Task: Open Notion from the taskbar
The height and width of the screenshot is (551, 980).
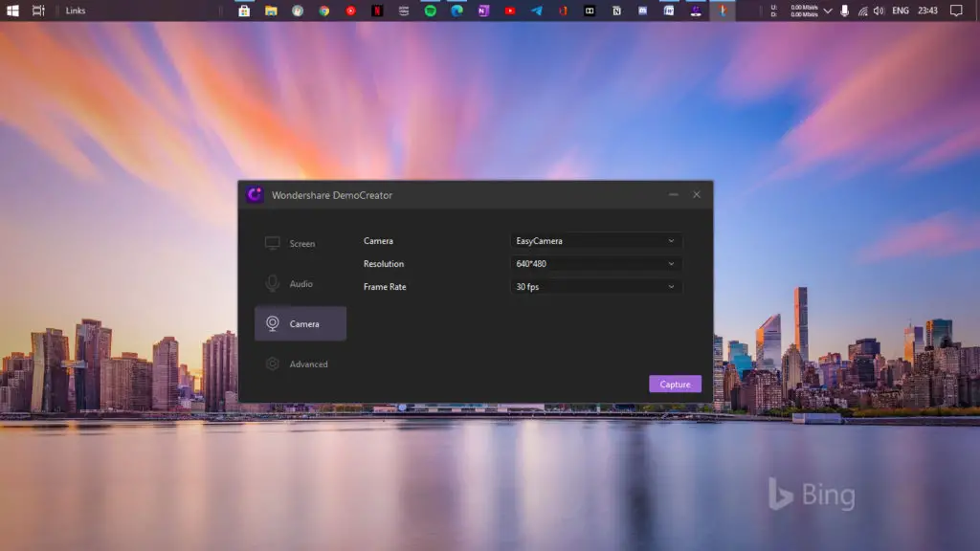Action: pos(616,11)
